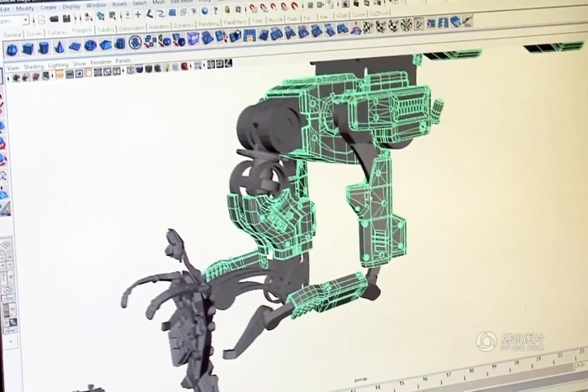Open the Modify menu
The image size is (588, 392).
(25, 8)
